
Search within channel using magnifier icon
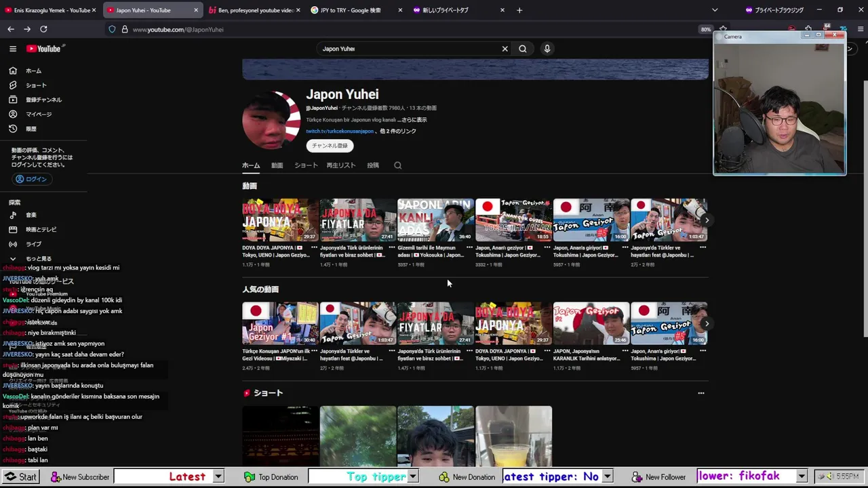pyautogui.click(x=398, y=165)
